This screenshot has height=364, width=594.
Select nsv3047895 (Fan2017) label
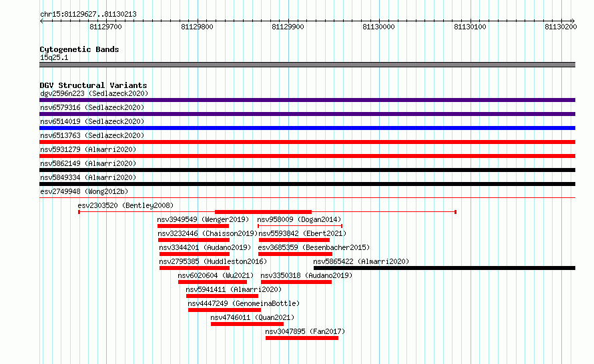point(305,331)
